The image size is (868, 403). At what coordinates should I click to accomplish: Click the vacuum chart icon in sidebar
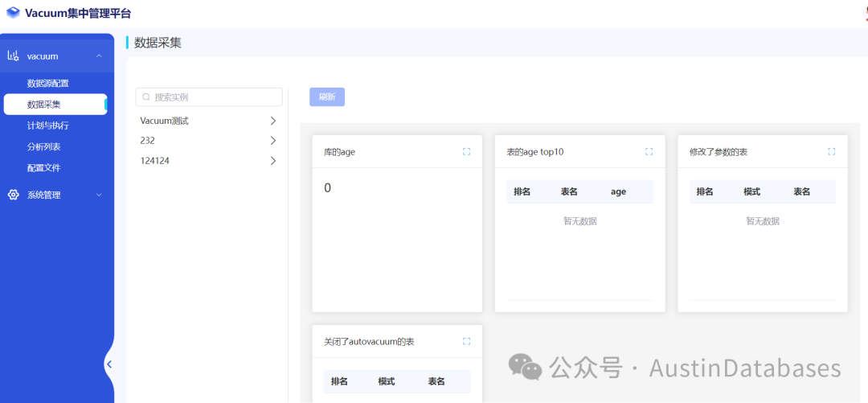(13, 56)
